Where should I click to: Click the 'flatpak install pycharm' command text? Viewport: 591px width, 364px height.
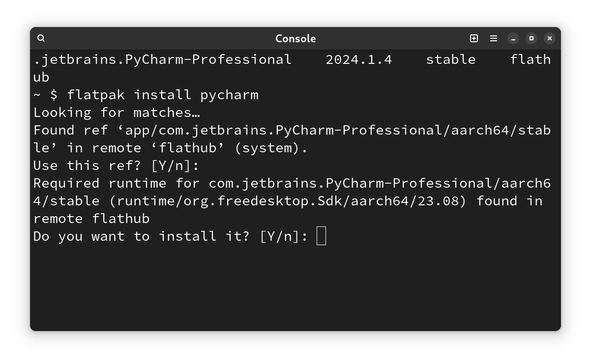[163, 94]
